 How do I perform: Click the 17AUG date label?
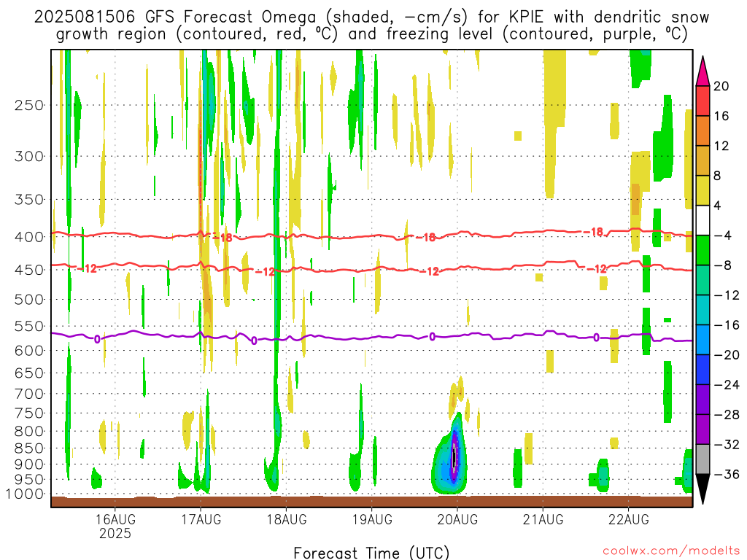[x=201, y=519]
